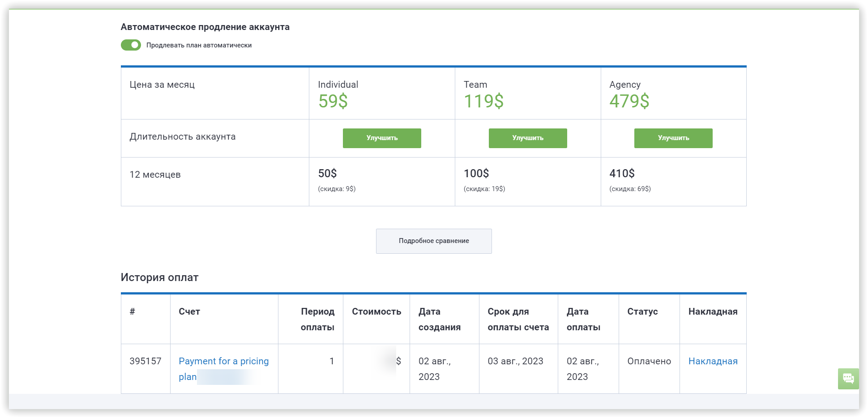This screenshot has width=868, height=418.
Task: Click the 03 авг., 2023 due date
Action: 515,361
